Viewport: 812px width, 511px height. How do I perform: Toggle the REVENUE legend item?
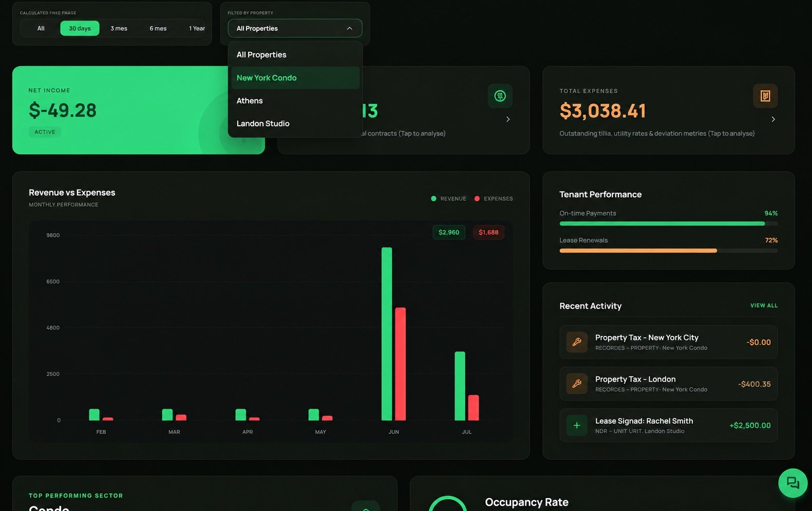[448, 199]
